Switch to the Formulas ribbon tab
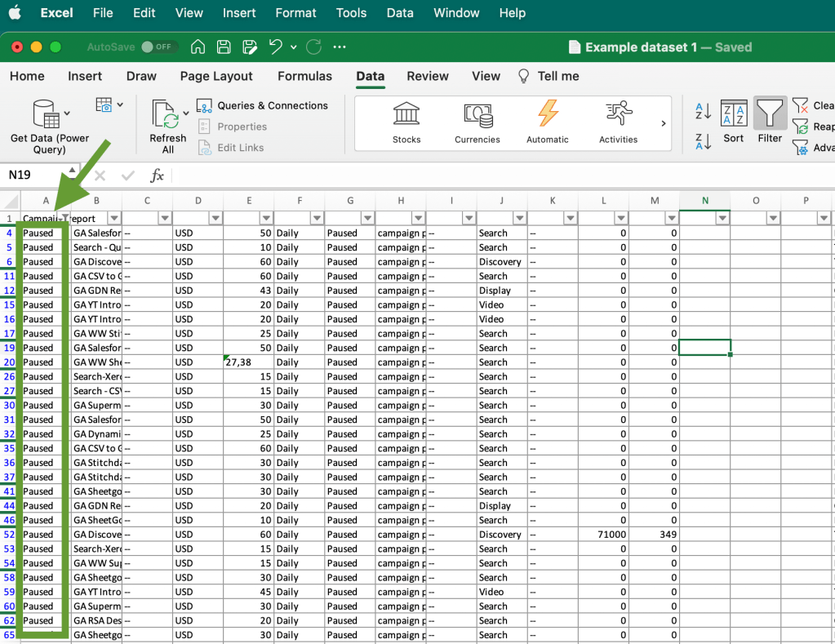Viewport: 835px width, 644px height. 304,76
